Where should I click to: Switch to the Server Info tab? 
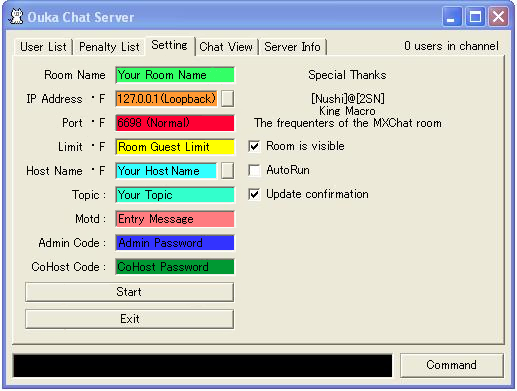coord(292,47)
